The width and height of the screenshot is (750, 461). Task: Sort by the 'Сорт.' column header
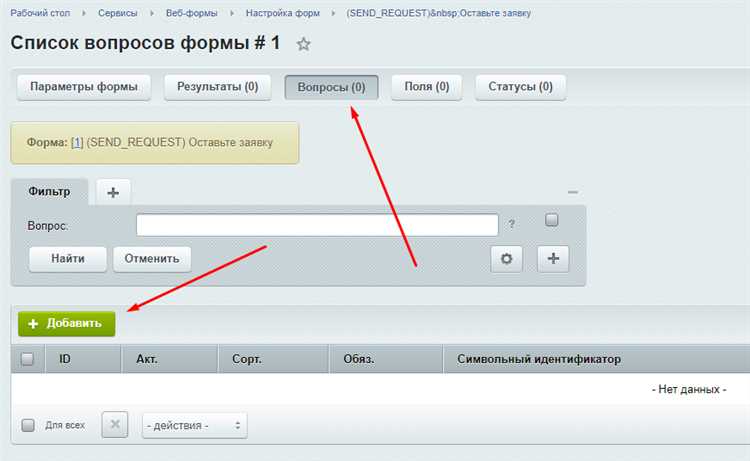274,359
